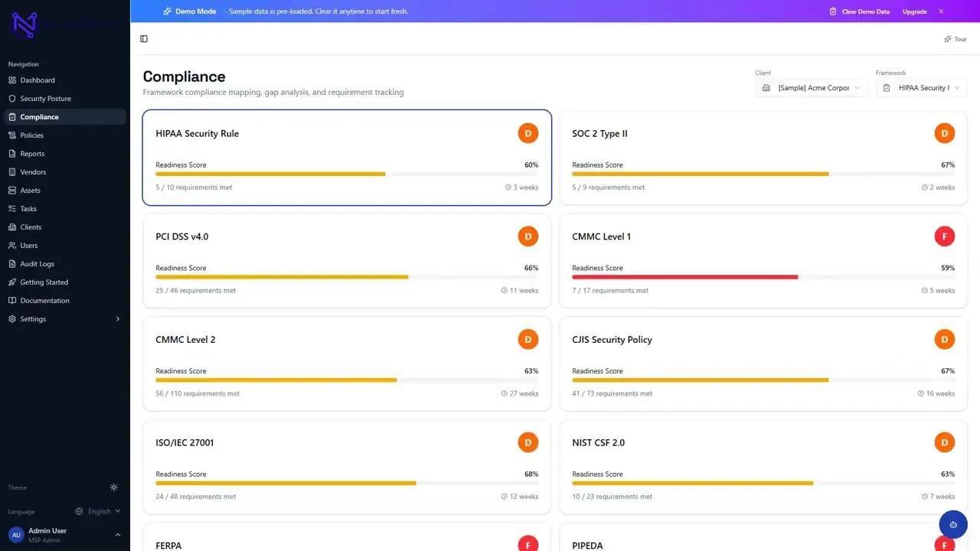Click the CJIS Security Policy title
Viewport: 980px width, 551px height.
coord(612,340)
